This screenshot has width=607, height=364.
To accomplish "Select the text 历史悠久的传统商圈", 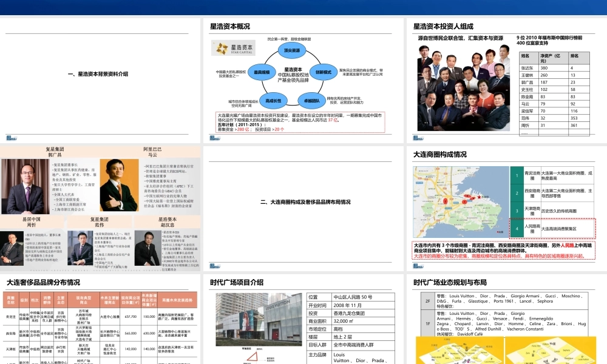I will (x=559, y=211).
